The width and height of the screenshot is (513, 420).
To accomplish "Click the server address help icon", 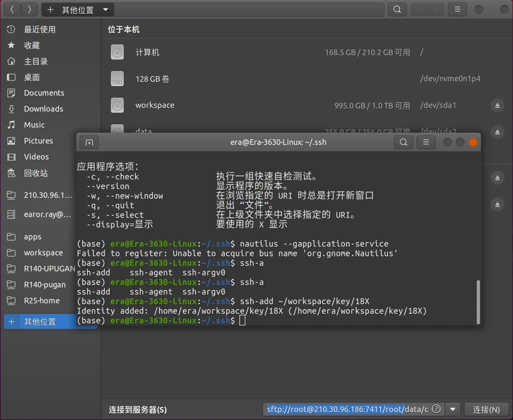I will tap(436, 409).
